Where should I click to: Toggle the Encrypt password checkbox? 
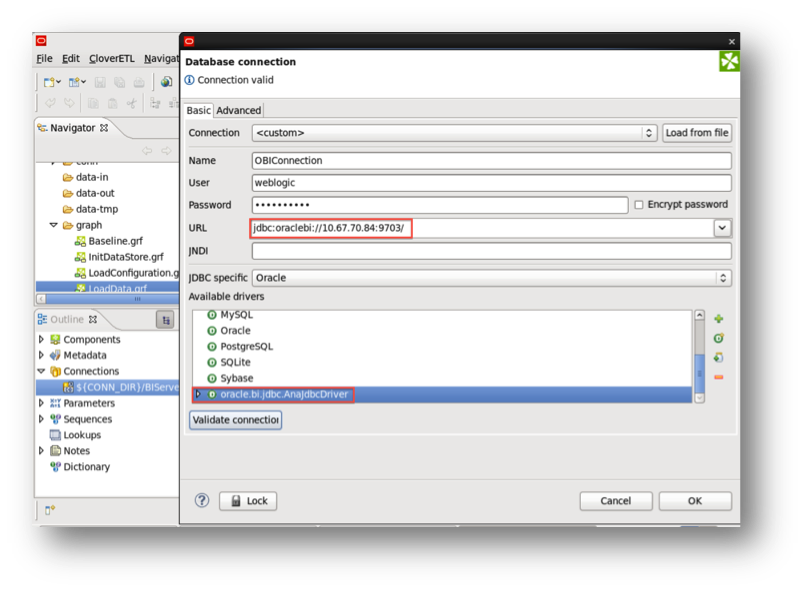tap(639, 205)
